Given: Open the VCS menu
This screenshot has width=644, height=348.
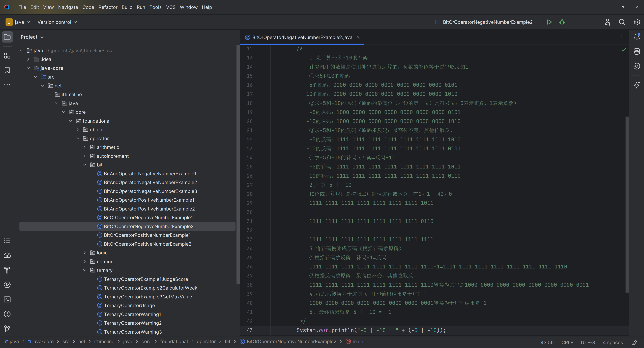Looking at the screenshot, I should pos(171,7).
